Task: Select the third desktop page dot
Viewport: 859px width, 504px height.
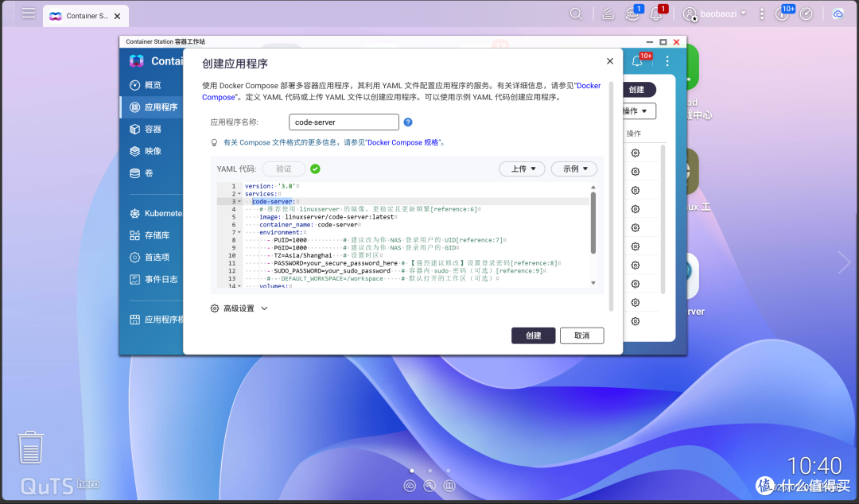Action: click(448, 470)
